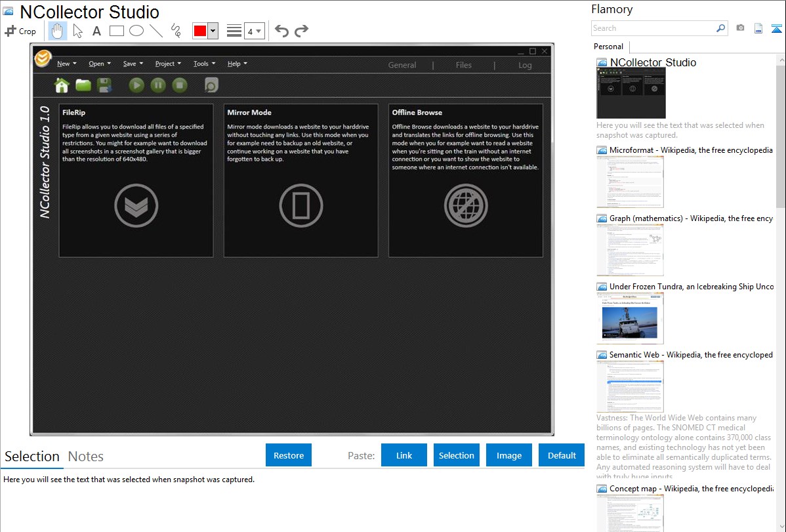Open the color picker dropdown arrow
786x532 pixels.
click(x=213, y=31)
